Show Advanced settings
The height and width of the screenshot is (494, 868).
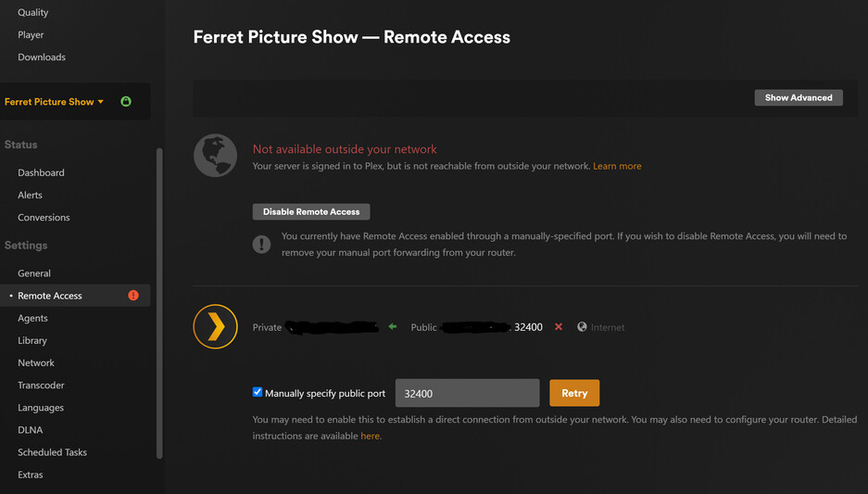click(x=798, y=97)
